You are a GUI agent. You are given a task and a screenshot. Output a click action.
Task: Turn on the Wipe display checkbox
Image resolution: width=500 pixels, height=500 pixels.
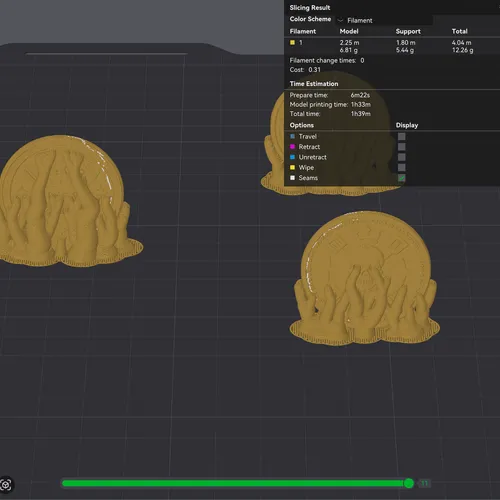tap(402, 167)
